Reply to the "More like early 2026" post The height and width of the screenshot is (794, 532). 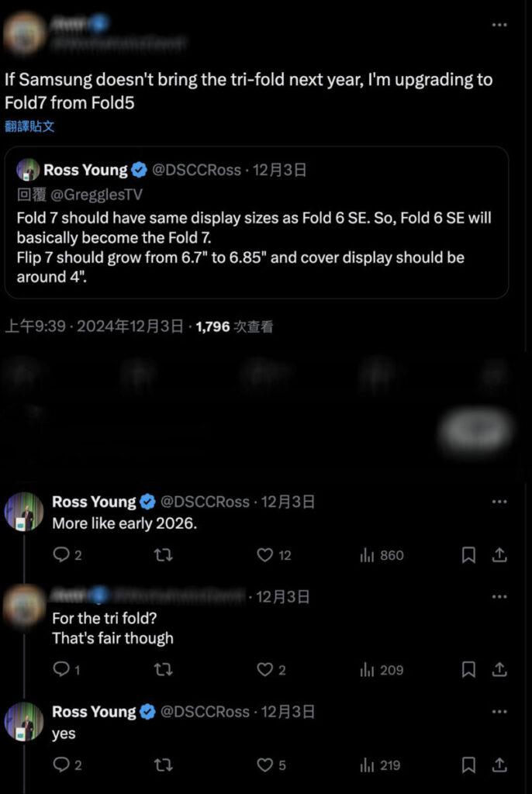(x=61, y=555)
